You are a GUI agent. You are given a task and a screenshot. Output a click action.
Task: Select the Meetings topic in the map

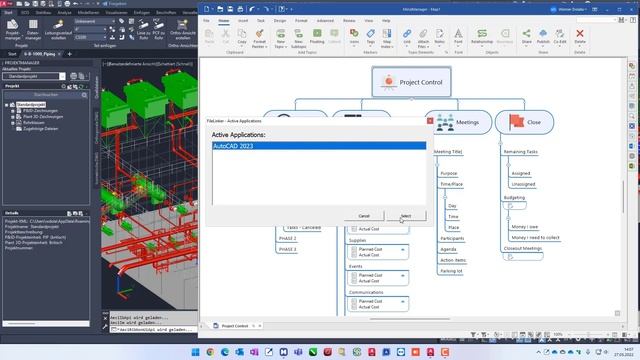coord(458,122)
